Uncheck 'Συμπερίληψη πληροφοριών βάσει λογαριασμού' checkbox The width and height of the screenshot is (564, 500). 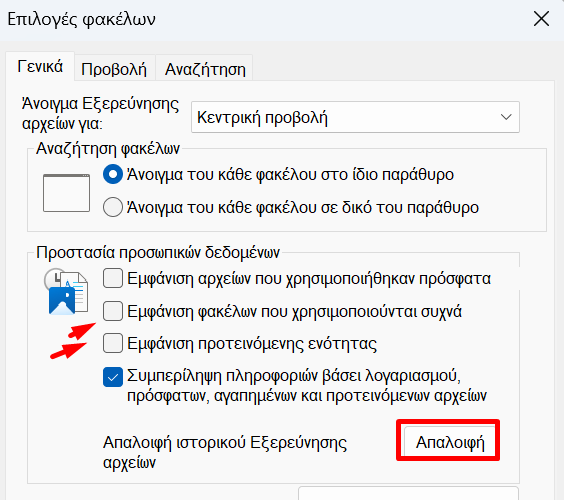pyautogui.click(x=113, y=377)
